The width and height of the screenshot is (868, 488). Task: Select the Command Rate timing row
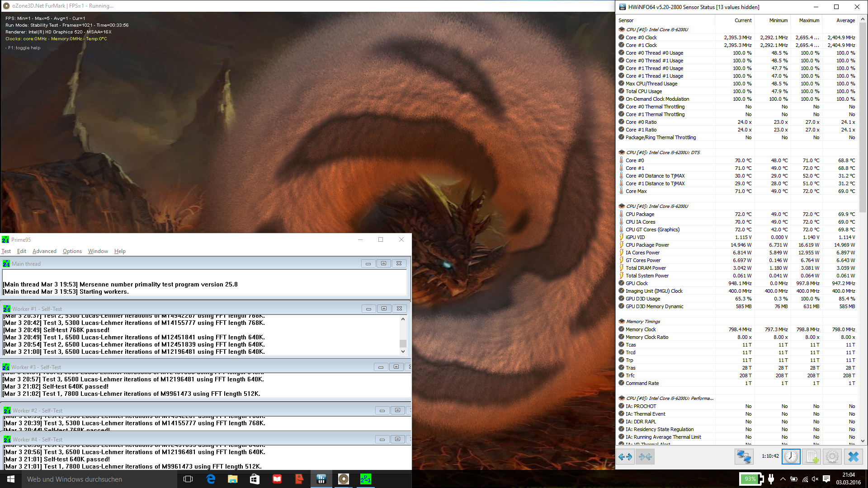click(x=737, y=383)
